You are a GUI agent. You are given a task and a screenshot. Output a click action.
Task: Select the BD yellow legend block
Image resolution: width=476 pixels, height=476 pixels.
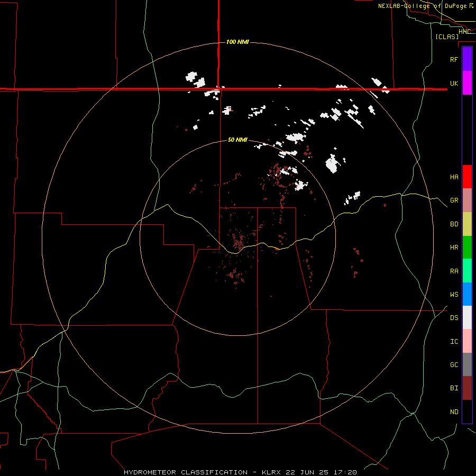(467, 224)
